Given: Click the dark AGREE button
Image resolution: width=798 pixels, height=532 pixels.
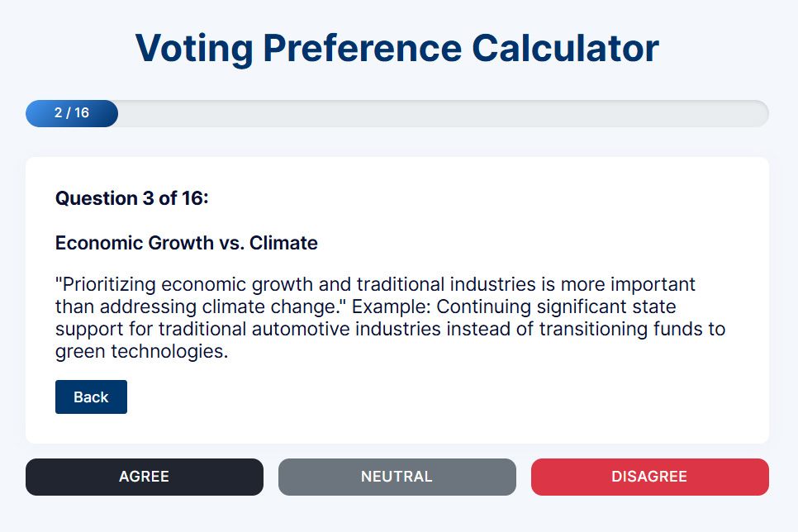Looking at the screenshot, I should [x=145, y=477].
